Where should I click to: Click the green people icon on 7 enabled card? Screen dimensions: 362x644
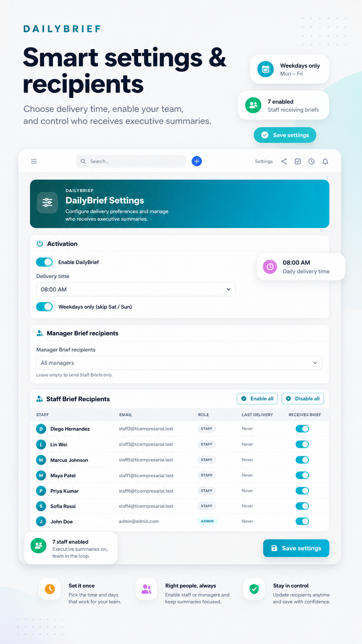(x=253, y=105)
